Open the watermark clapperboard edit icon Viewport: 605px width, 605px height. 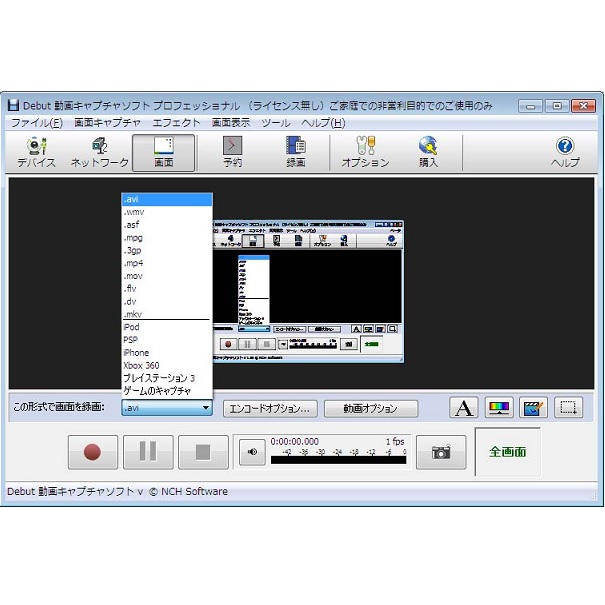pos(533,407)
